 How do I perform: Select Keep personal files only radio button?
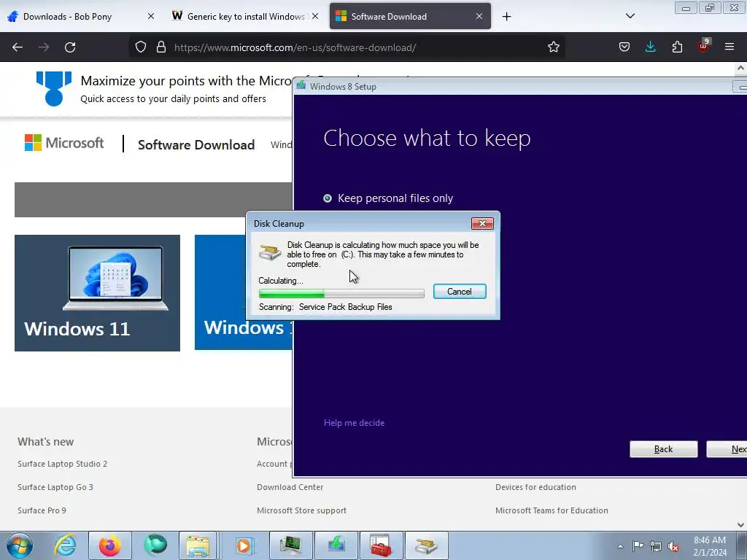(328, 198)
